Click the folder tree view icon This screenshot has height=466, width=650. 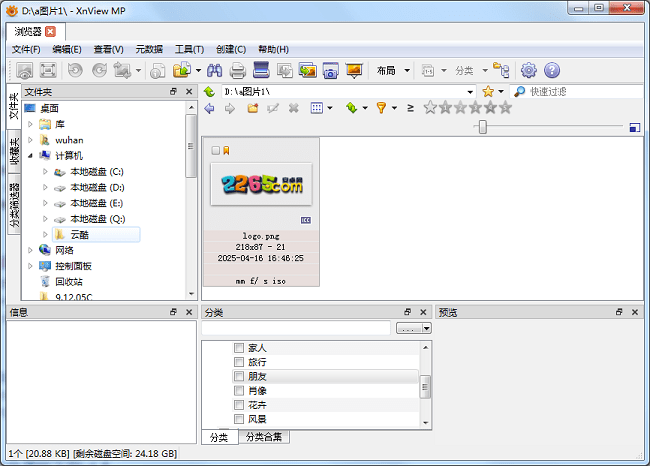point(501,70)
